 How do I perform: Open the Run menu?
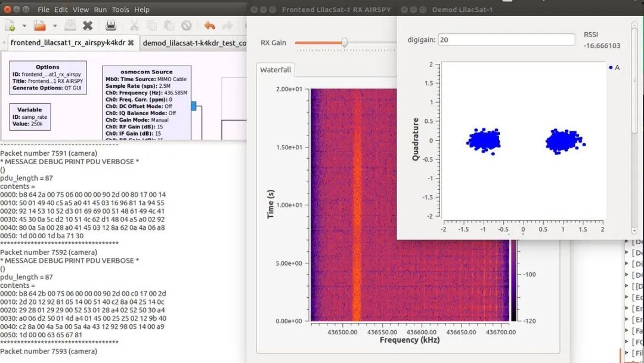100,10
